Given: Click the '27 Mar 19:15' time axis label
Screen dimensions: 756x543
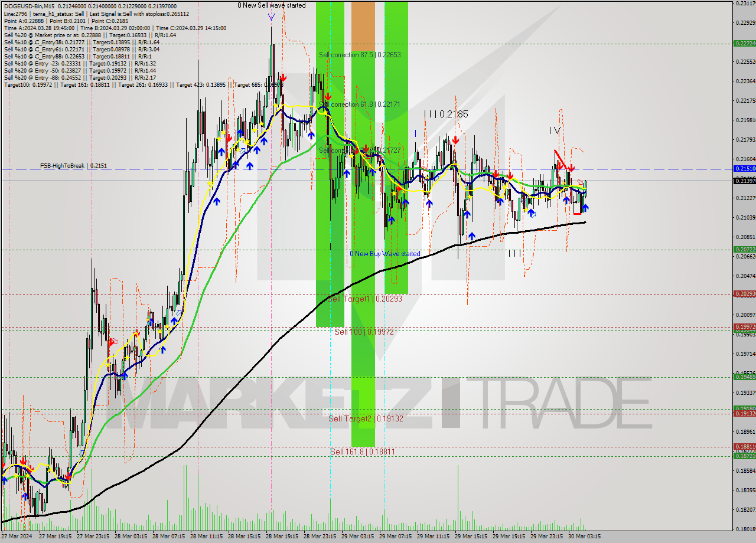Looking at the screenshot, I should (x=56, y=537).
